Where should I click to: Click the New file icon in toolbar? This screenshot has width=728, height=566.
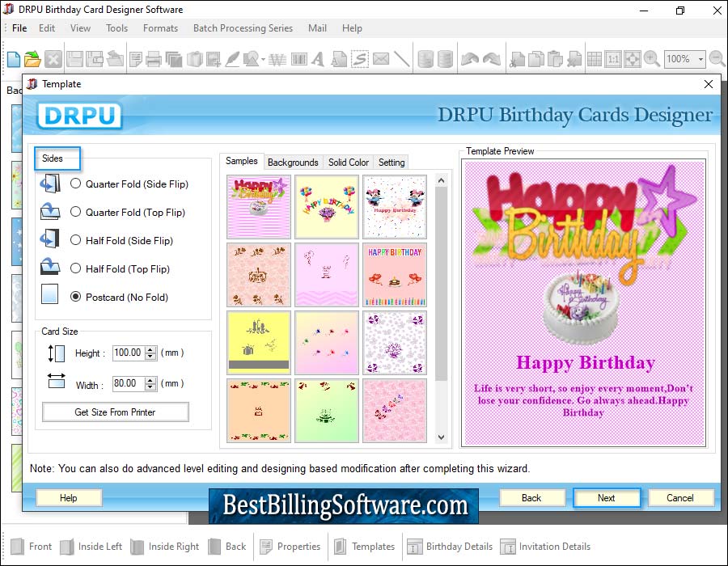click(14, 59)
